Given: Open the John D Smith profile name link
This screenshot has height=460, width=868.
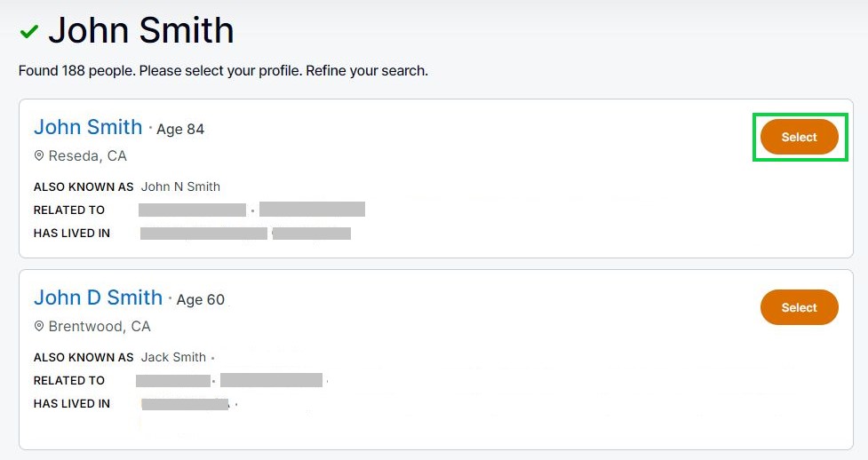Looking at the screenshot, I should [x=98, y=297].
